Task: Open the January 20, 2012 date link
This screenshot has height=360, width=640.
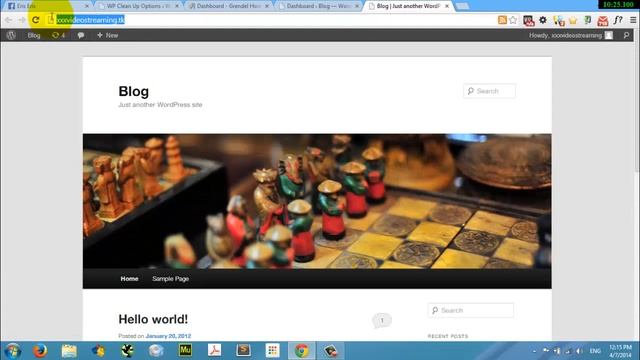Action: pos(168,336)
